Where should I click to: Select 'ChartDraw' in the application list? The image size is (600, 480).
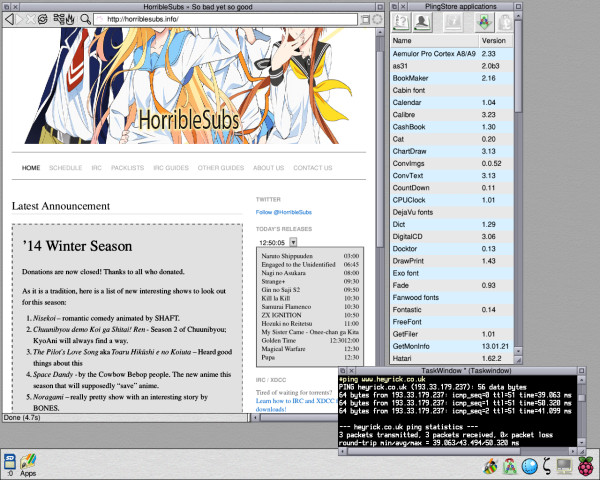click(x=452, y=151)
